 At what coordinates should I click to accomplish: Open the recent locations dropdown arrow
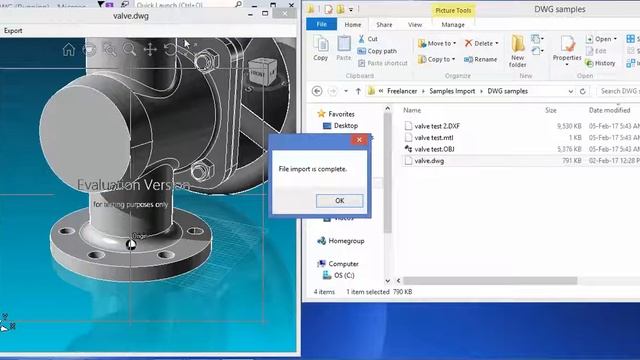[x=346, y=91]
